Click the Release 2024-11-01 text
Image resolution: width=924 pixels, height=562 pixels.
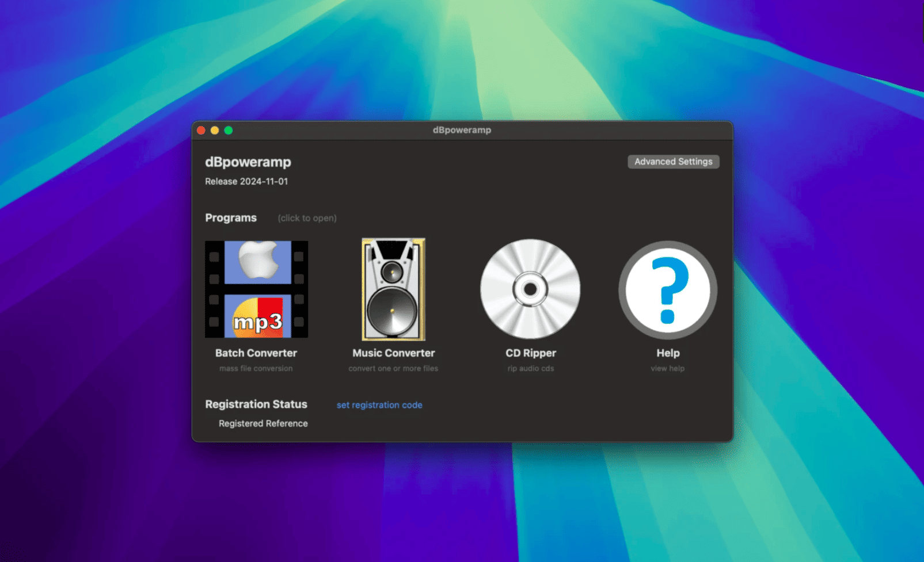point(246,181)
